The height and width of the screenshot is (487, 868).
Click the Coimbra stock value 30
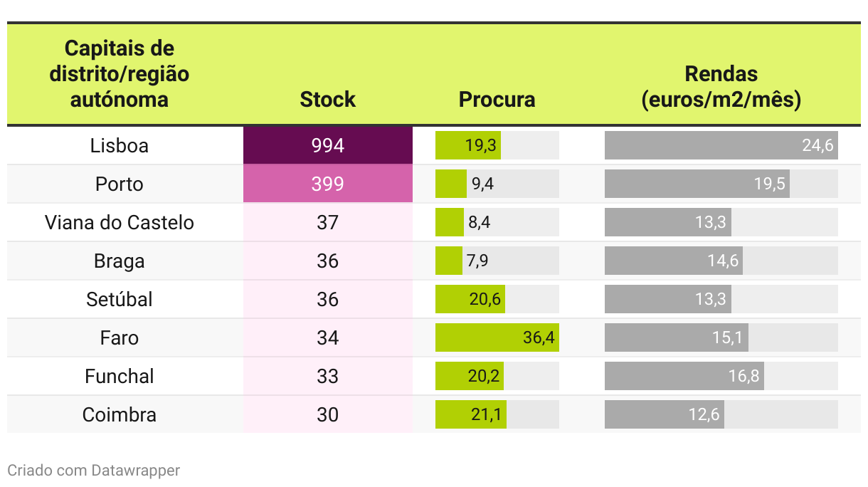pos(327,415)
